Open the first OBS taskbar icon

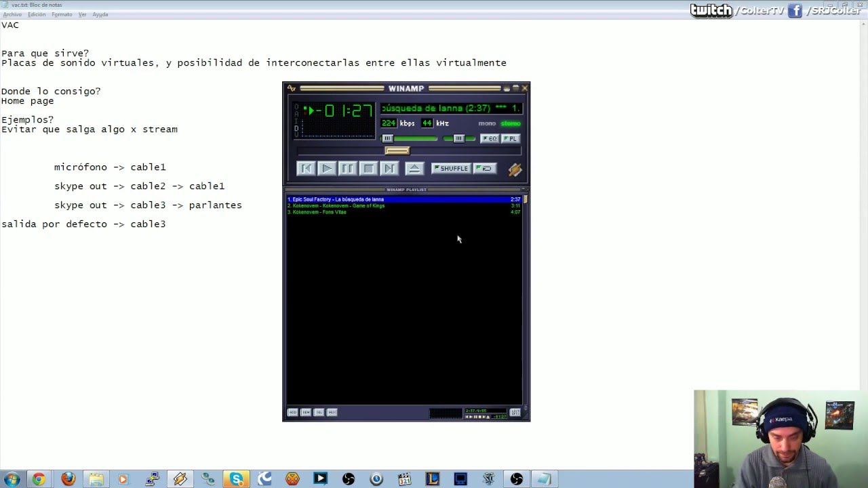coord(349,479)
